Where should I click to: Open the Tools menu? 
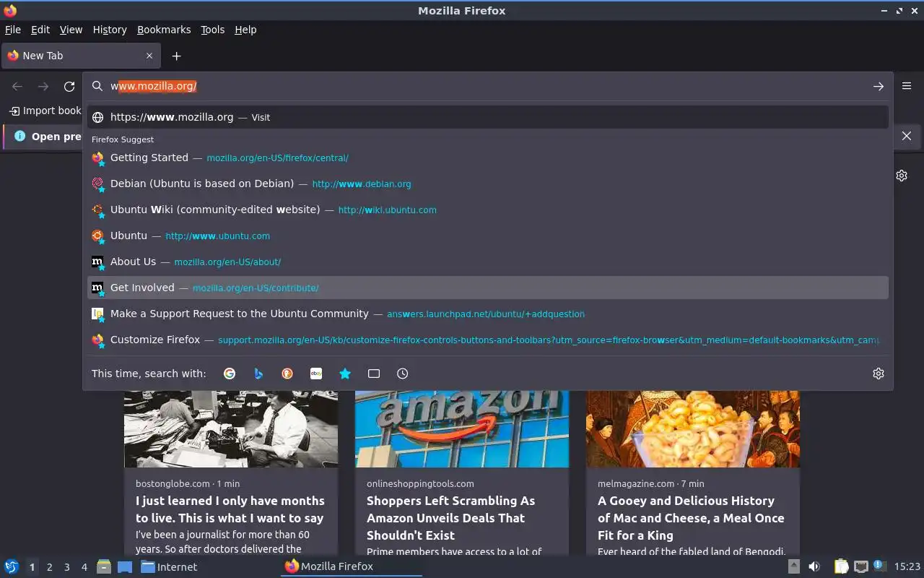pos(213,30)
